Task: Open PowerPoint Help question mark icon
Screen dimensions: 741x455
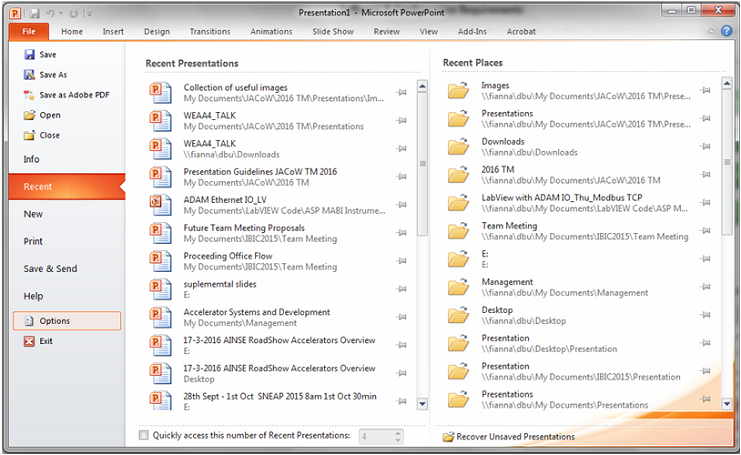Action: 726,31
